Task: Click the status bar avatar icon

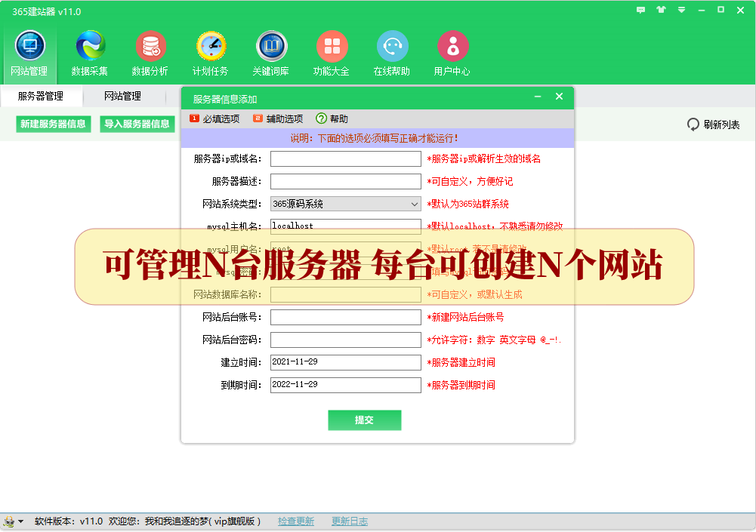Action: pyautogui.click(x=8, y=521)
